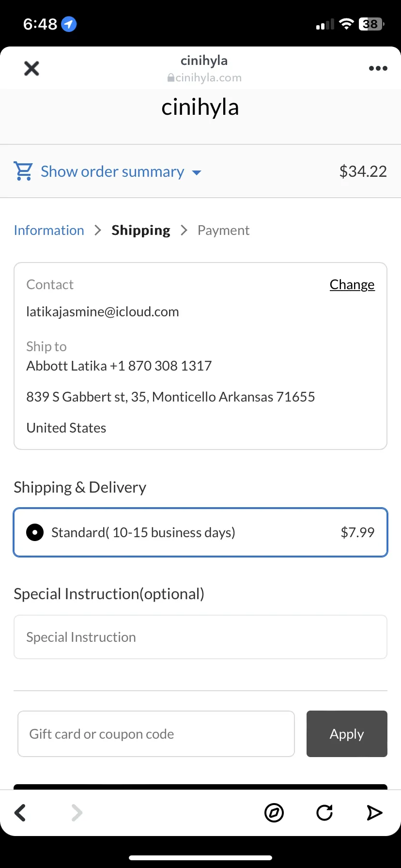Tap the share paper-plane icon
The width and height of the screenshot is (401, 868).
[374, 812]
